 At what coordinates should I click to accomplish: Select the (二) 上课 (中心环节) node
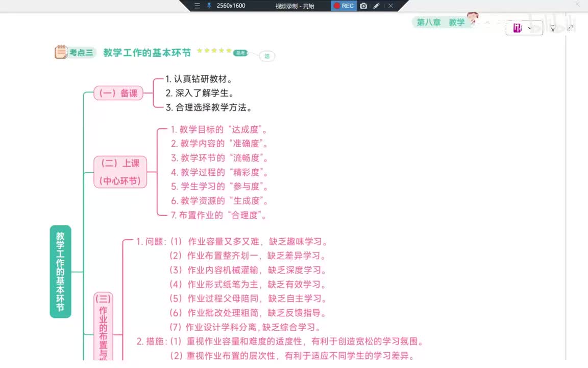120,172
